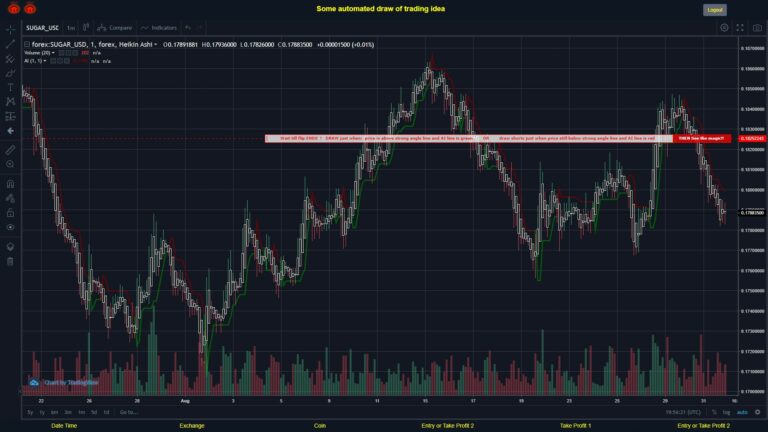Open the Go to... date dialog
The height and width of the screenshot is (432, 768).
point(128,412)
